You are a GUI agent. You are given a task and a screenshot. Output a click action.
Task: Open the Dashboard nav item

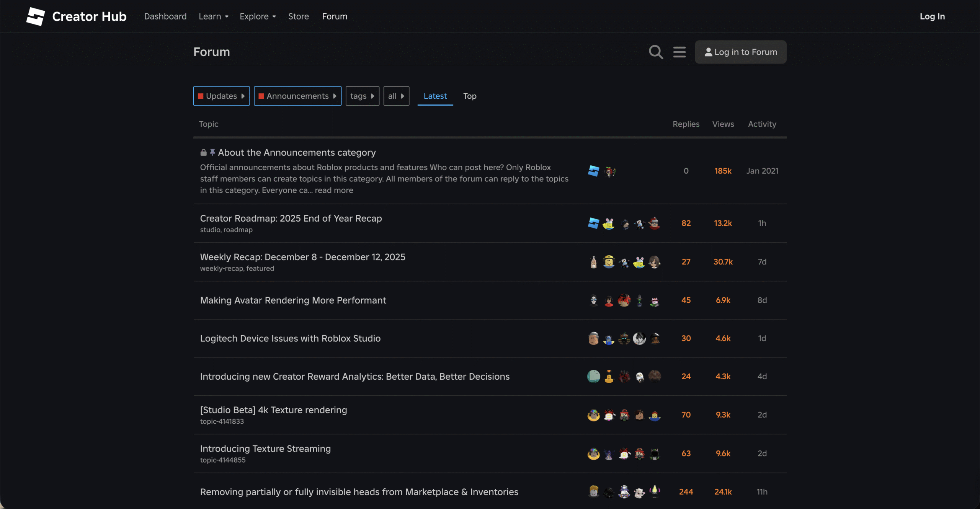[165, 16]
